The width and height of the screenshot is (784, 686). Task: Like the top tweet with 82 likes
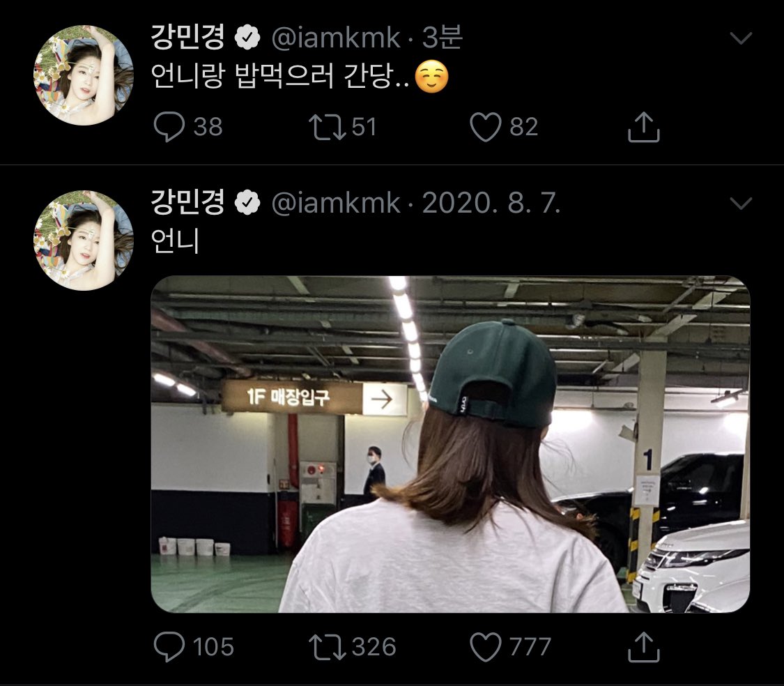486,126
